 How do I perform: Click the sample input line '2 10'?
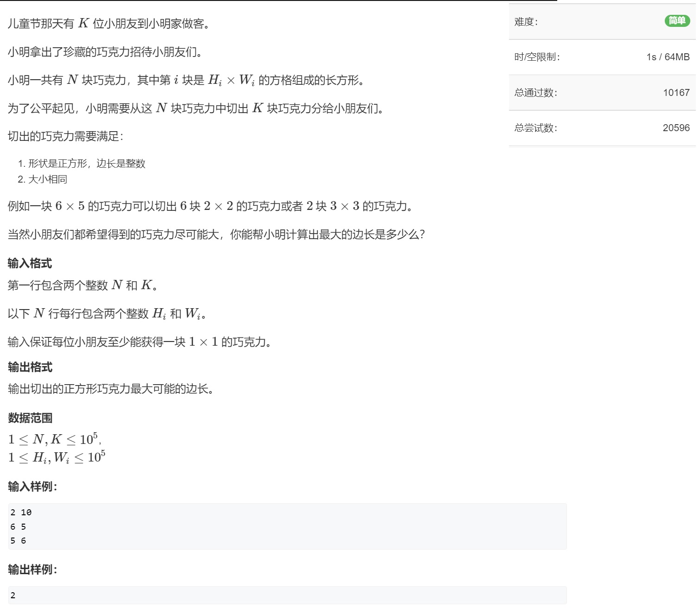click(21, 513)
